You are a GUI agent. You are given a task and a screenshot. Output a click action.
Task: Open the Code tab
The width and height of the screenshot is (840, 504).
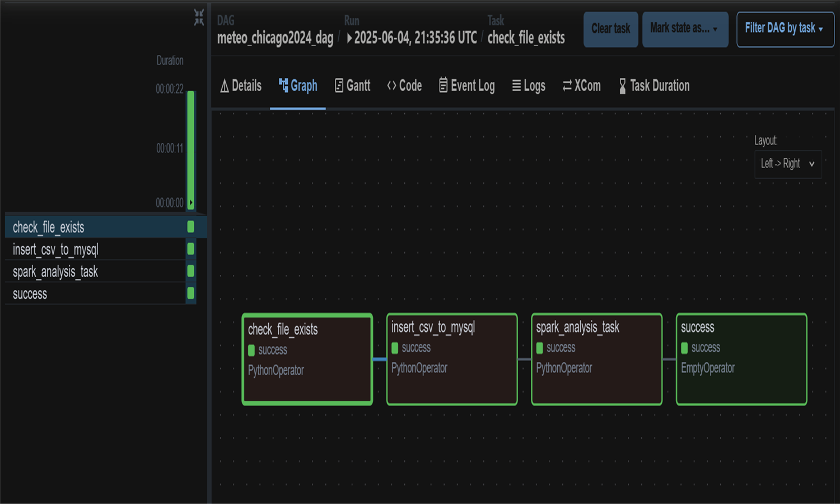click(x=404, y=86)
